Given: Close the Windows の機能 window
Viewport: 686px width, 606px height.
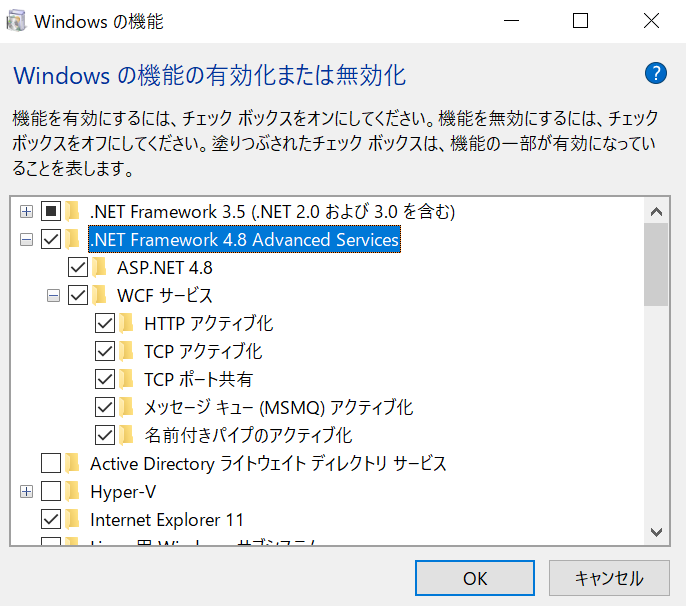Looking at the screenshot, I should pos(651,21).
